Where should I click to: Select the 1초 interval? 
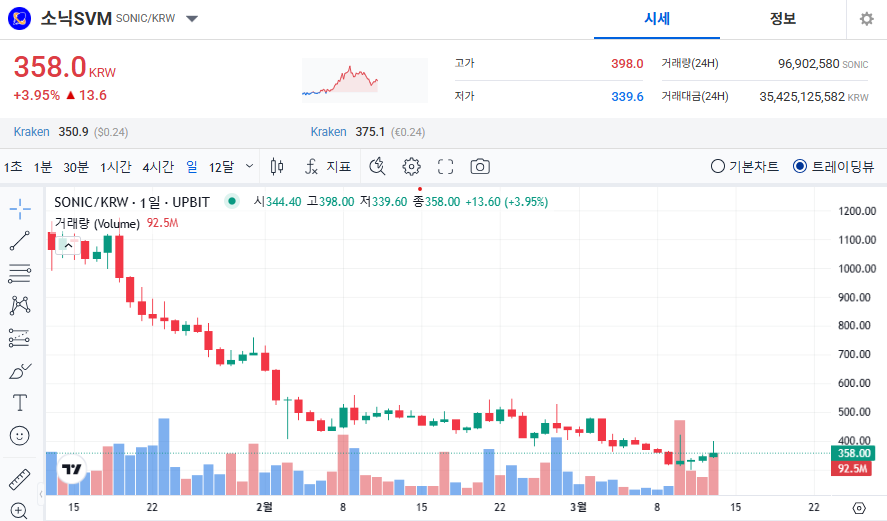[13, 167]
